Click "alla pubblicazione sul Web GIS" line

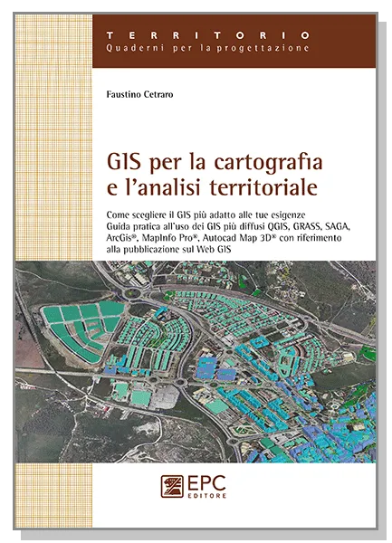[168, 249]
